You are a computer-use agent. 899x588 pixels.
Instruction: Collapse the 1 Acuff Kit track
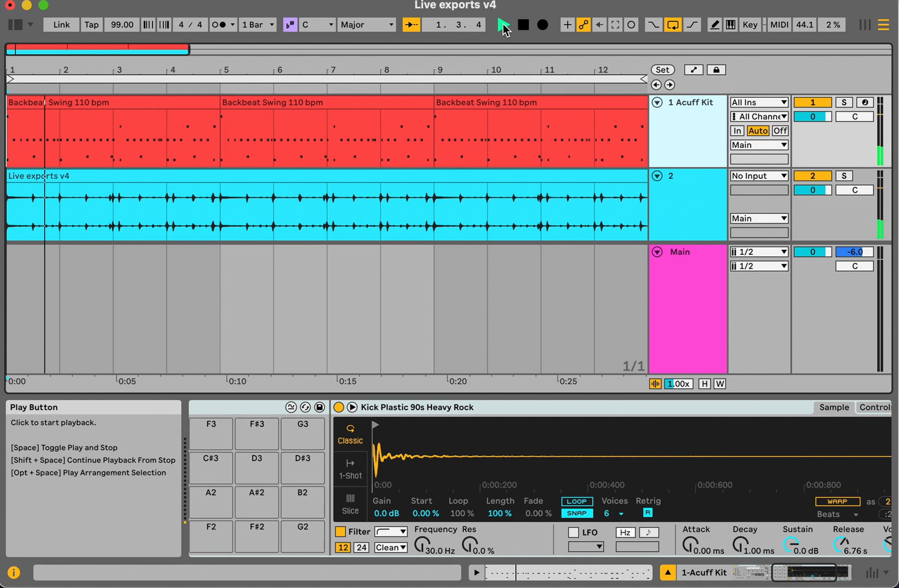(x=657, y=103)
